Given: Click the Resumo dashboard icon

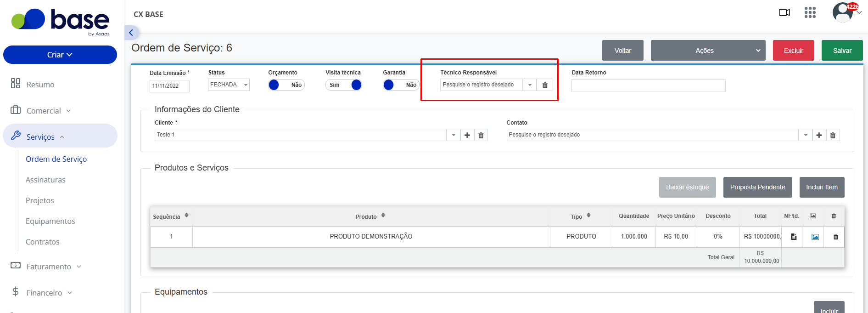Looking at the screenshot, I should click(16, 83).
